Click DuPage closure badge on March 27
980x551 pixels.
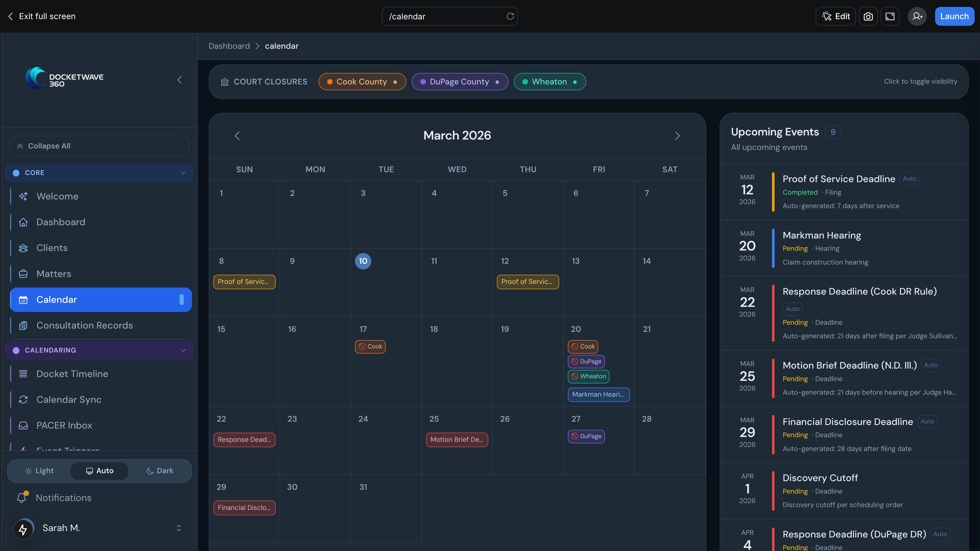point(586,436)
